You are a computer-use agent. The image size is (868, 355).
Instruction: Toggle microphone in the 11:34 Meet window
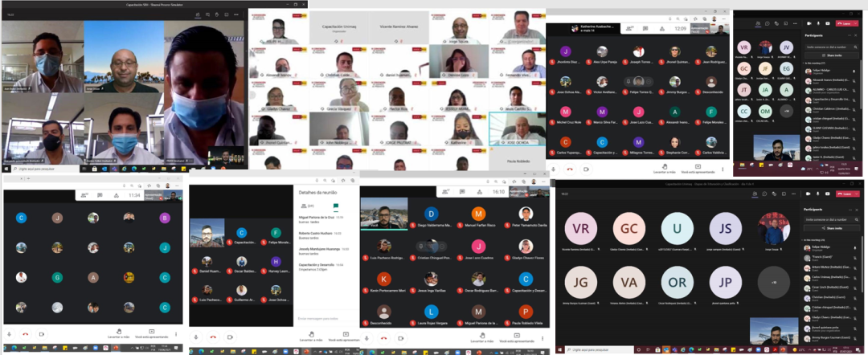(x=10, y=334)
